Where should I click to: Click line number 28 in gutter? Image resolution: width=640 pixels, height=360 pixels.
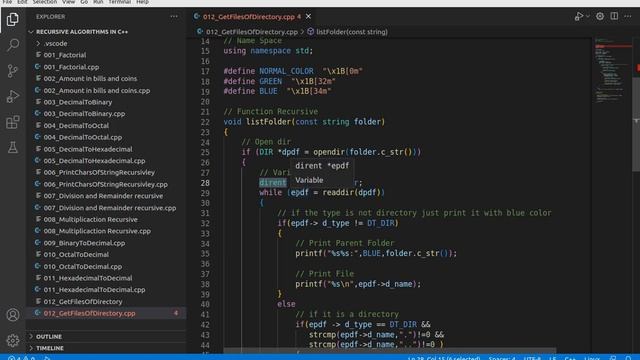point(205,183)
